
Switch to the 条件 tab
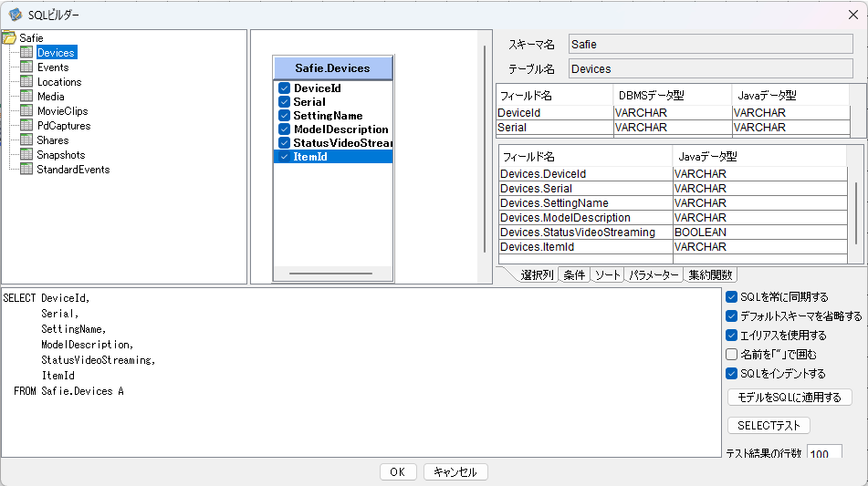(574, 274)
